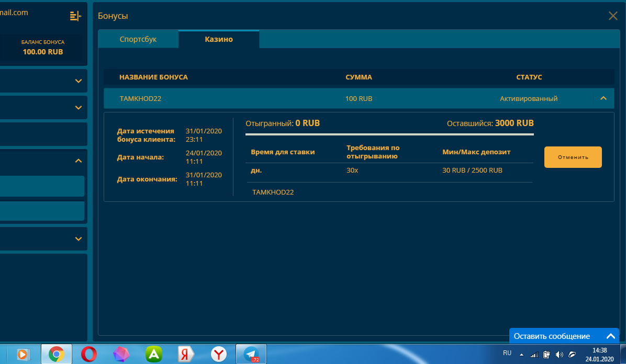Expand the second sidebar section chevron
The width and height of the screenshot is (626, 364).
tap(79, 108)
